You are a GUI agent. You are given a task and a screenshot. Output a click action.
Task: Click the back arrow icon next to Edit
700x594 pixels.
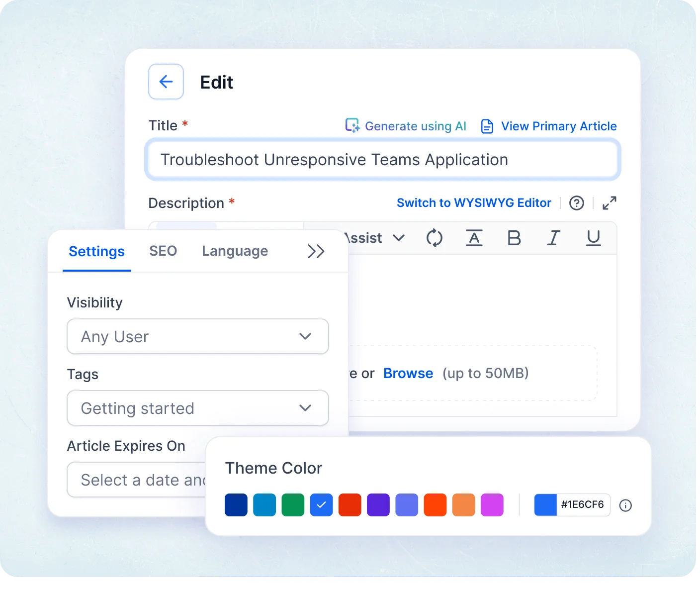click(x=166, y=82)
